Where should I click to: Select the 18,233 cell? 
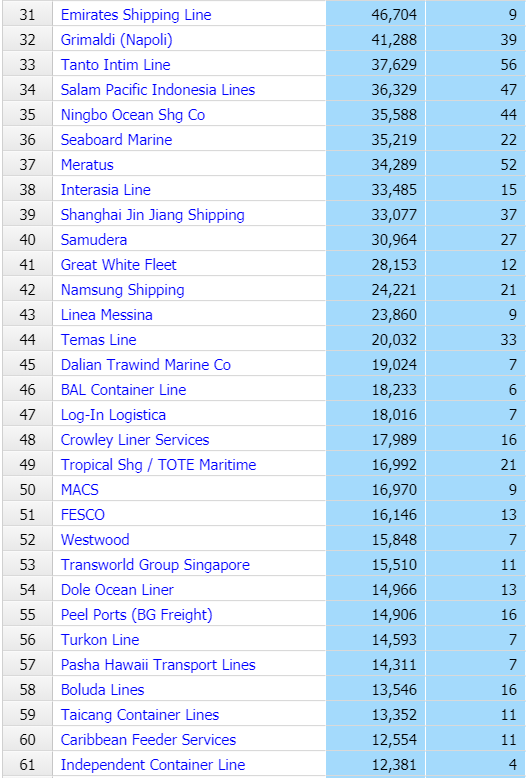click(376, 389)
